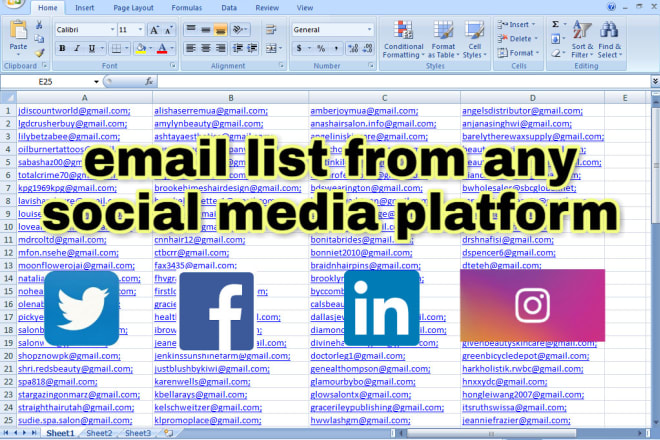Select the Format Painter brush
This screenshot has width=660, height=440.
(x=40, y=53)
